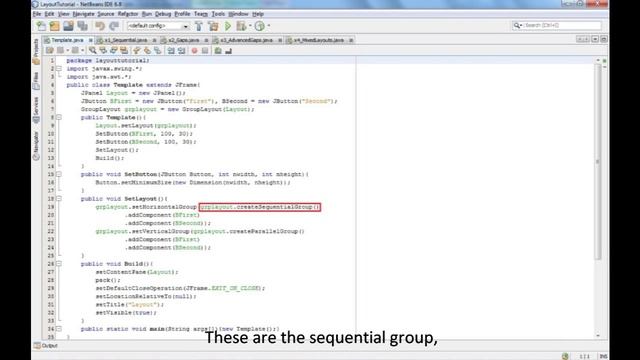Click the maximize editor window button
The height and width of the screenshot is (360, 640).
pyautogui.click(x=603, y=39)
